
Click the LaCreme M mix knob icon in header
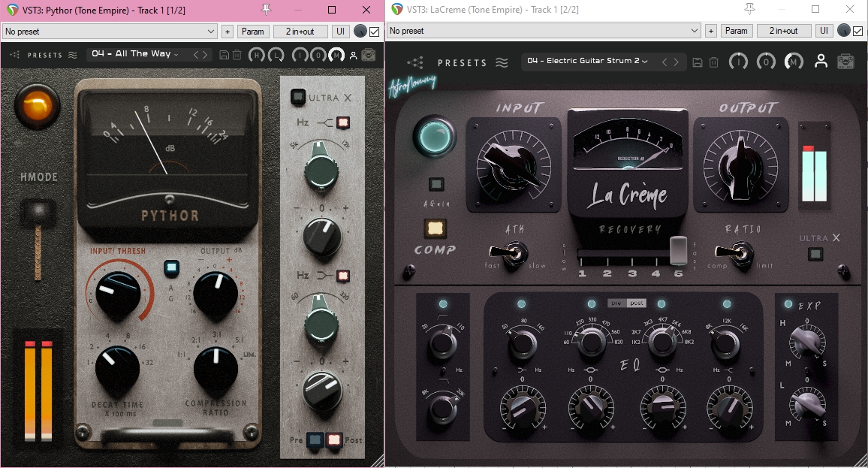[794, 62]
